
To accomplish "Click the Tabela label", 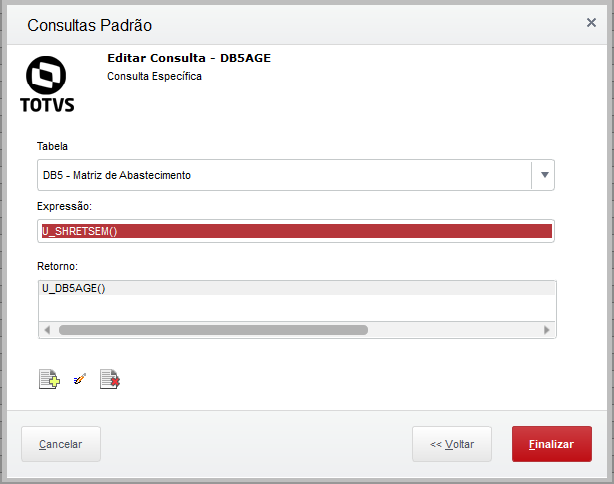I will (52, 146).
